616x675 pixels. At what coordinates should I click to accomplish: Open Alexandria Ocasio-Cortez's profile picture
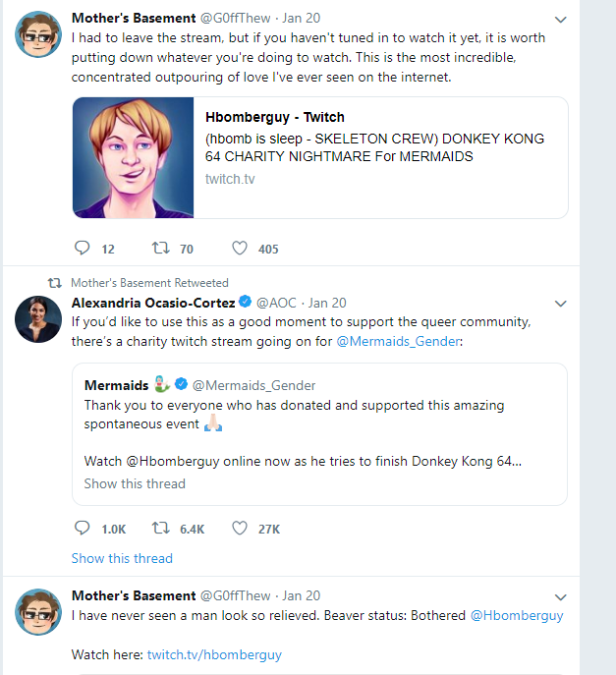click(38, 319)
